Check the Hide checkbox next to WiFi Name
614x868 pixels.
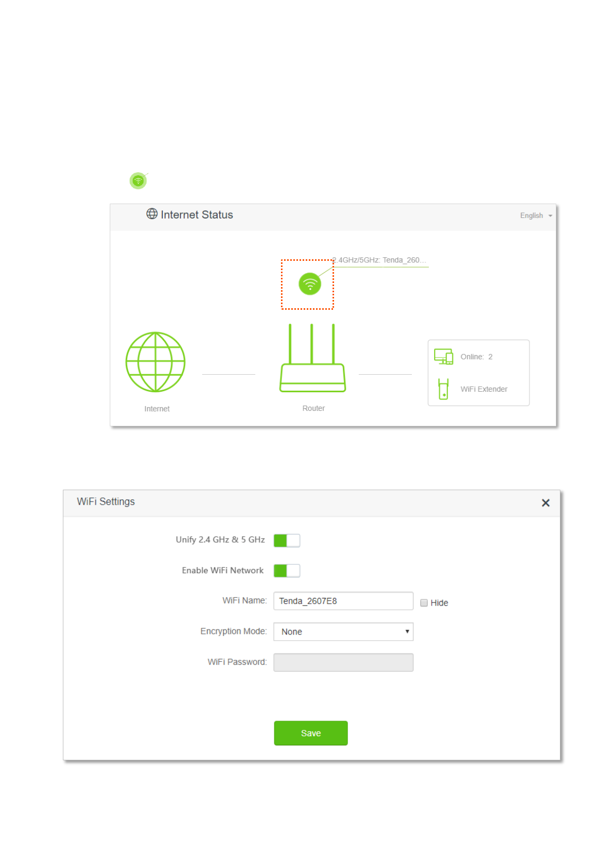click(424, 603)
